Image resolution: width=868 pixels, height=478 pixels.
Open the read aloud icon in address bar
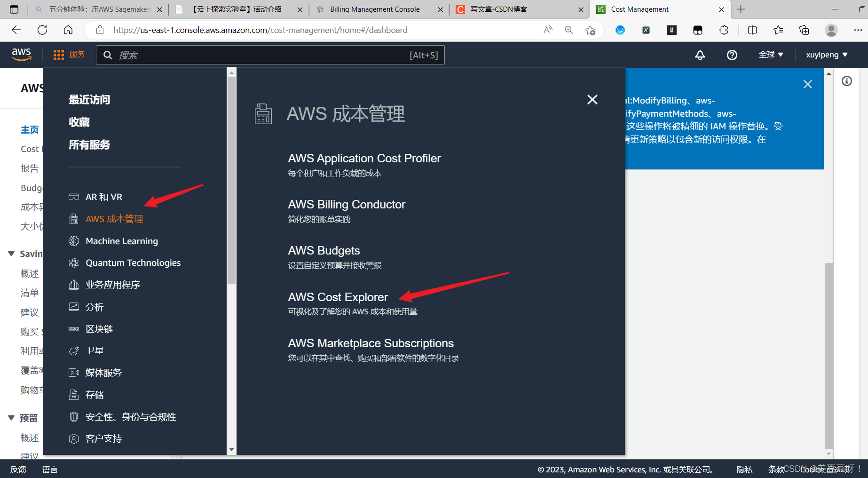click(x=548, y=30)
